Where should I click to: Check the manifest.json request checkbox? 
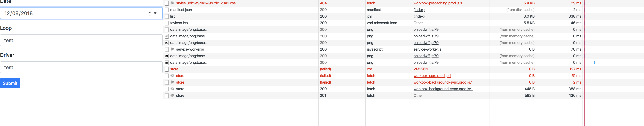166,10
